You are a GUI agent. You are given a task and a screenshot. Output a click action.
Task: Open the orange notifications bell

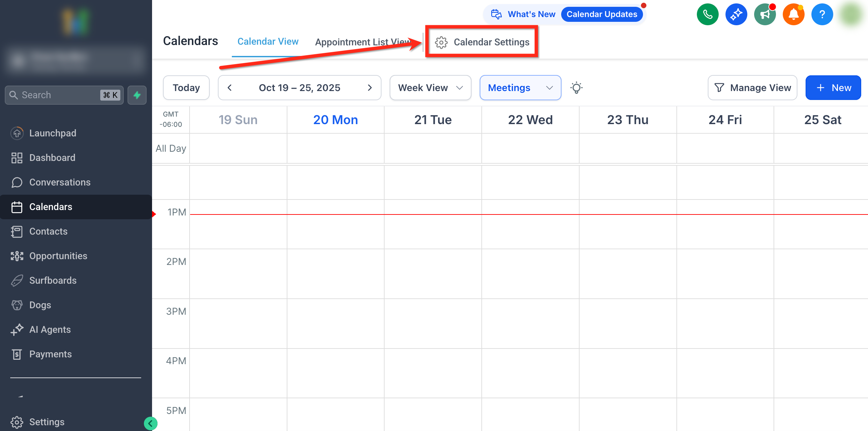(793, 14)
